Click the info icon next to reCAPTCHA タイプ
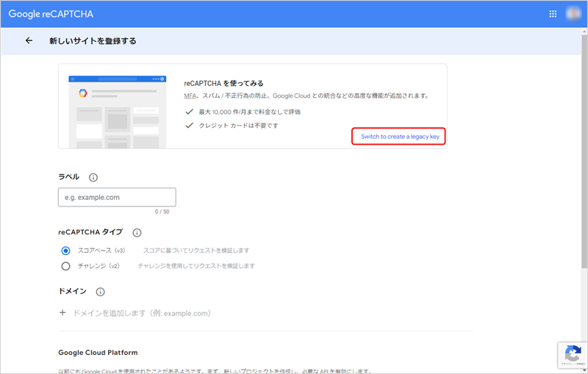The image size is (588, 374). 137,233
